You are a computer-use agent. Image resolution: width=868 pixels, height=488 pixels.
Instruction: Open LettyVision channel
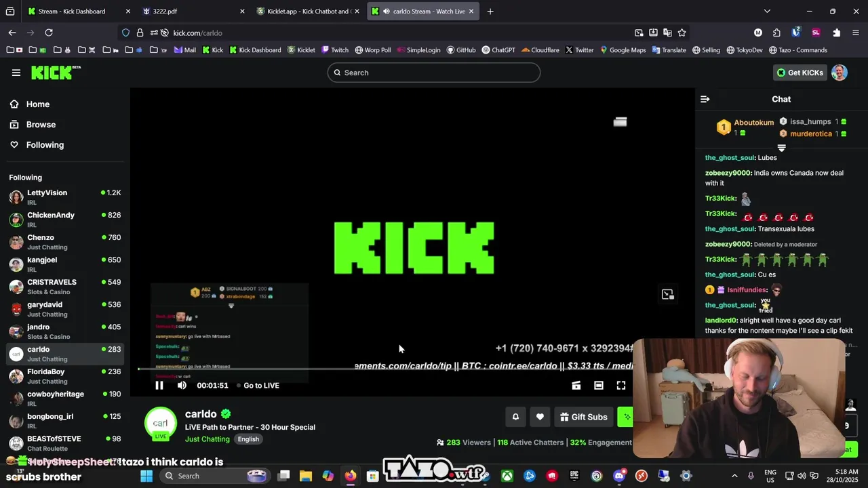65,197
